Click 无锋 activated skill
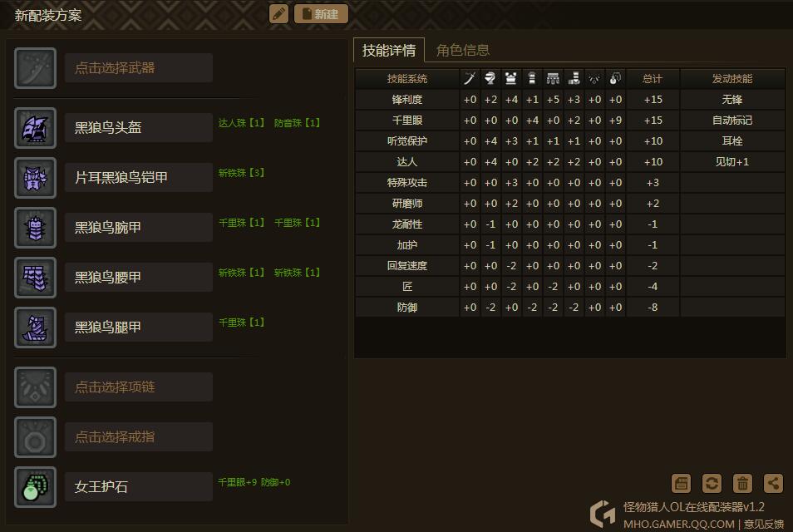The height and width of the screenshot is (532, 793). 731,100
